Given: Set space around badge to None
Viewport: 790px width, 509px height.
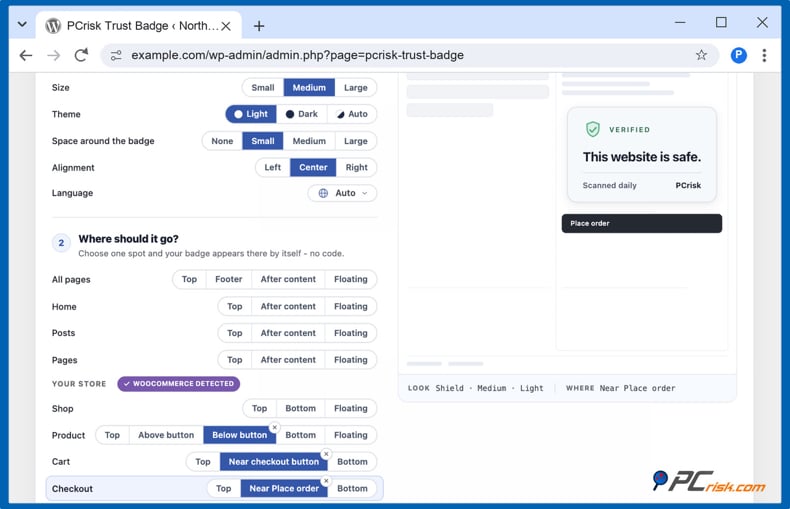Looking at the screenshot, I should (x=222, y=141).
